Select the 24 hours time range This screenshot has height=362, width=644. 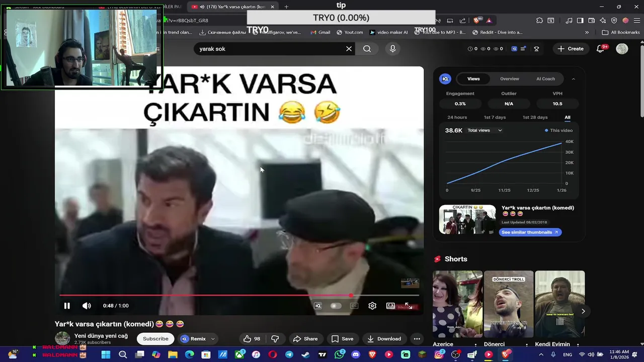point(457,117)
